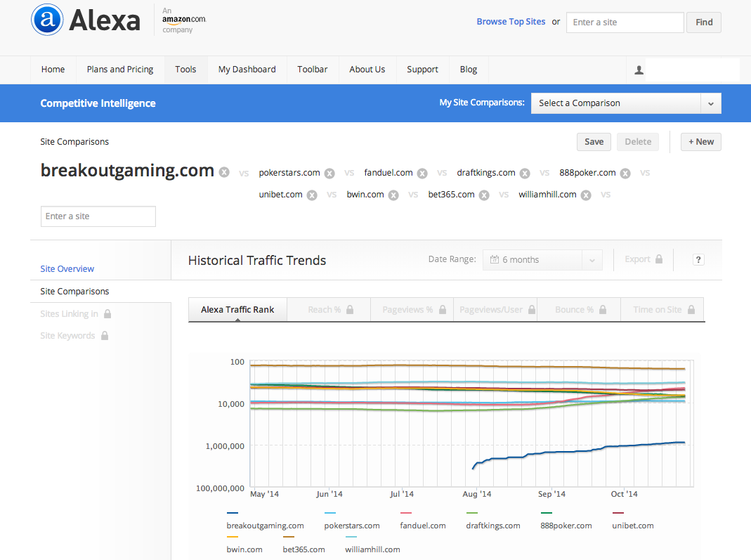This screenshot has height=560, width=751.
Task: Click the user account icon
Action: (x=639, y=70)
